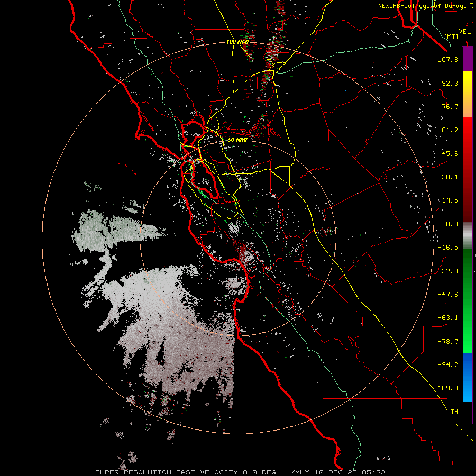This screenshot has height=476, width=476.
Task: Click the -109.8 velocity scale value
Action: pos(446,388)
